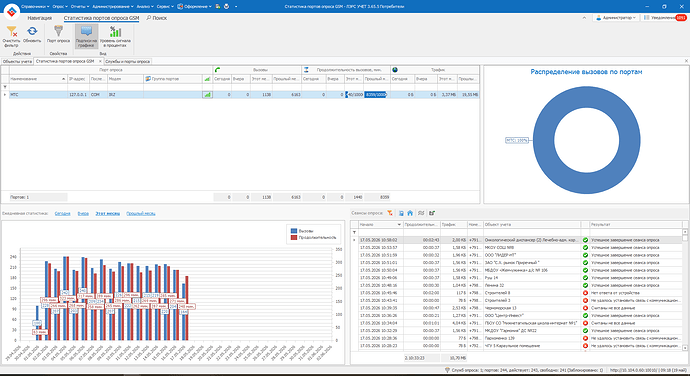
Task: Show Прошлый месяц statistics
Action: click(x=141, y=214)
